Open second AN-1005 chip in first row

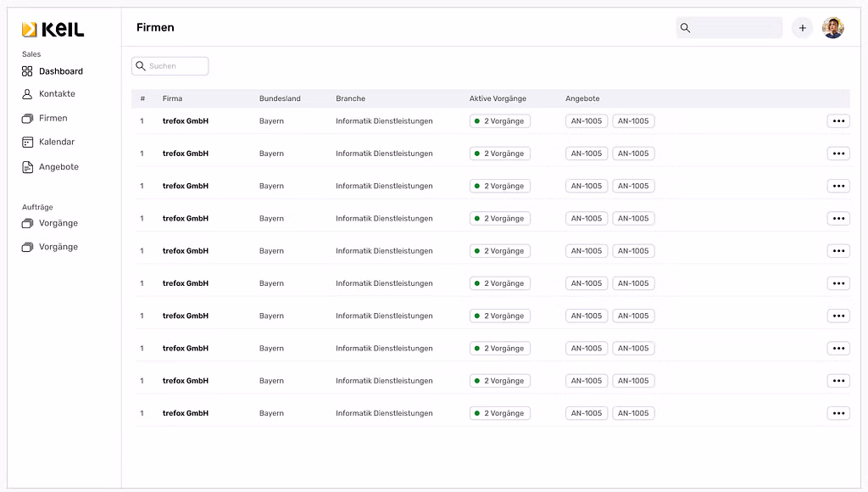coord(633,120)
